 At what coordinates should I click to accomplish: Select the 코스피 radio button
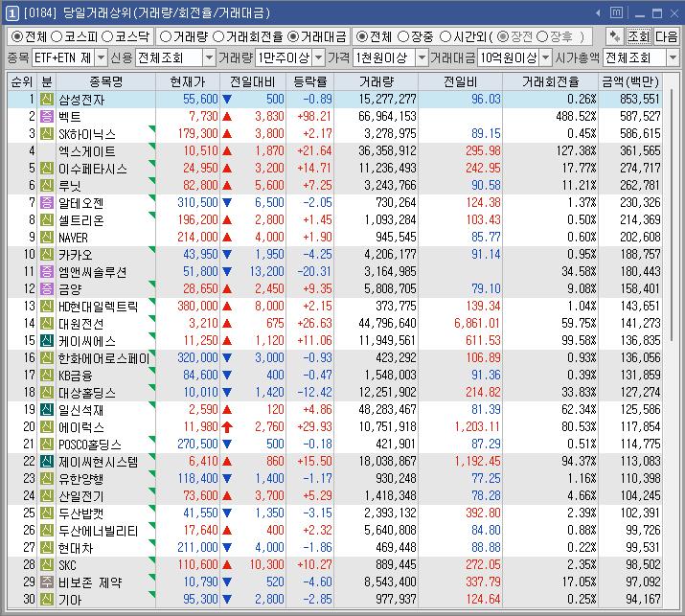coord(57,36)
